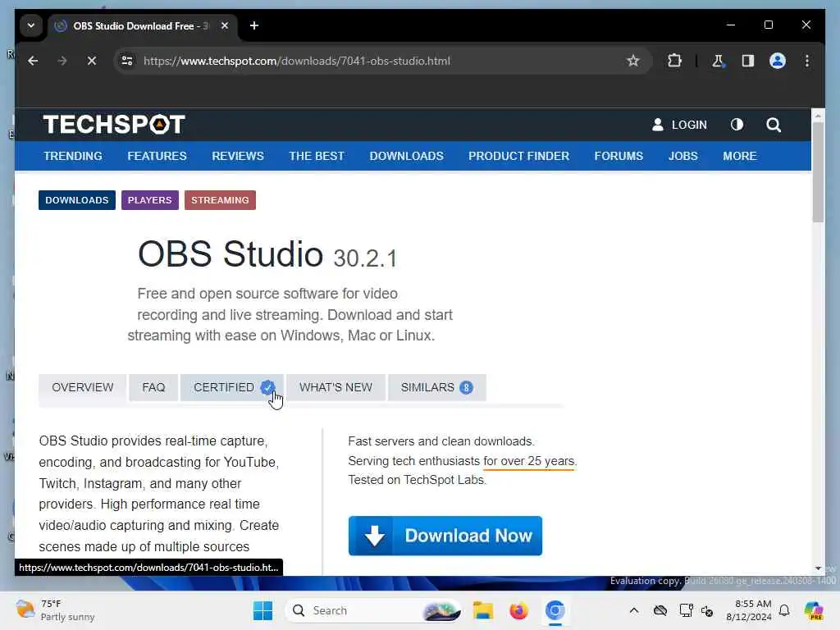Click the cloud sync tray icon
Image resolution: width=840 pixels, height=630 pixels.
[x=660, y=610]
